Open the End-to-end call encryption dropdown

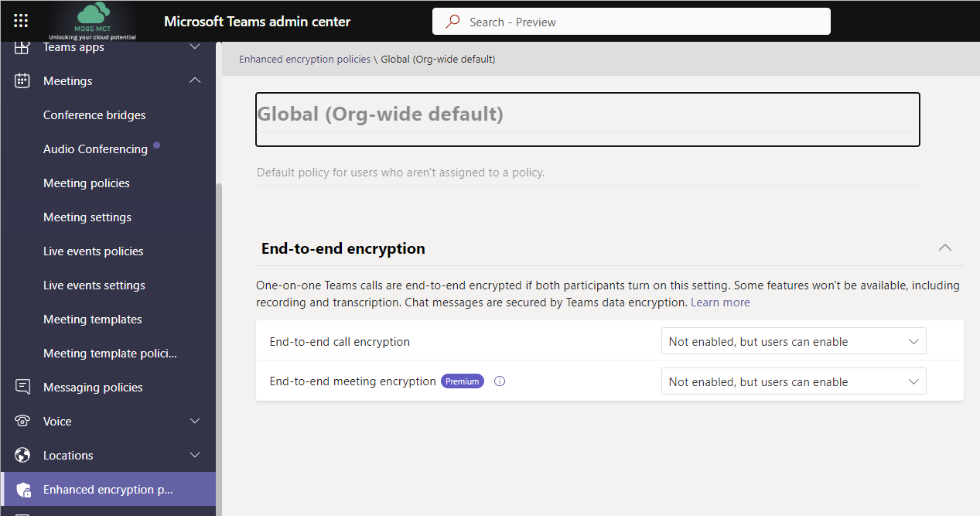click(x=793, y=340)
